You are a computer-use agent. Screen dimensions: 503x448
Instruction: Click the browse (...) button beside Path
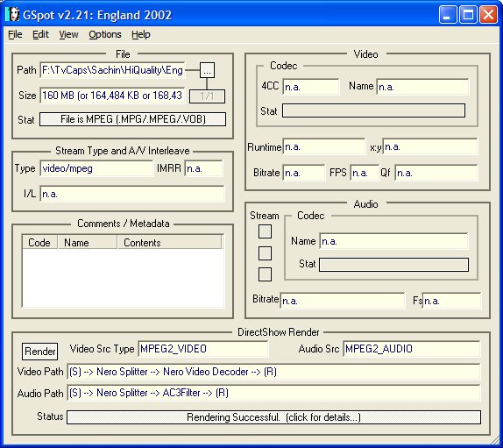(207, 70)
